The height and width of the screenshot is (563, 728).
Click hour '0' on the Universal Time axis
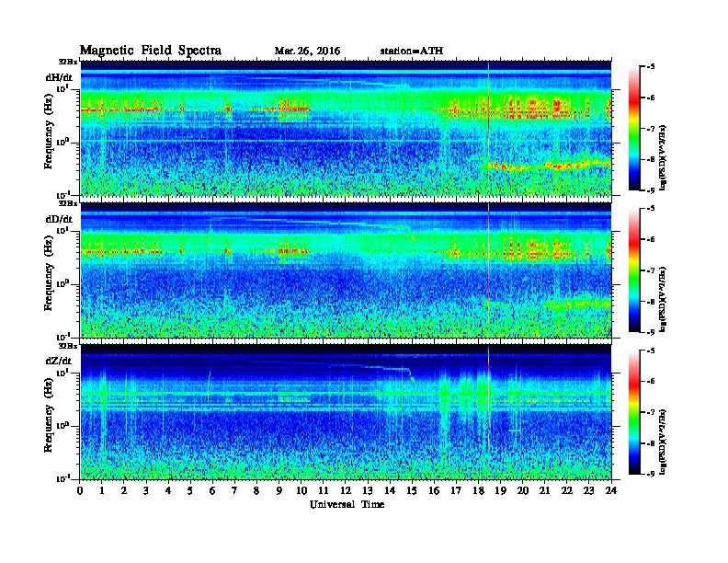click(x=80, y=491)
